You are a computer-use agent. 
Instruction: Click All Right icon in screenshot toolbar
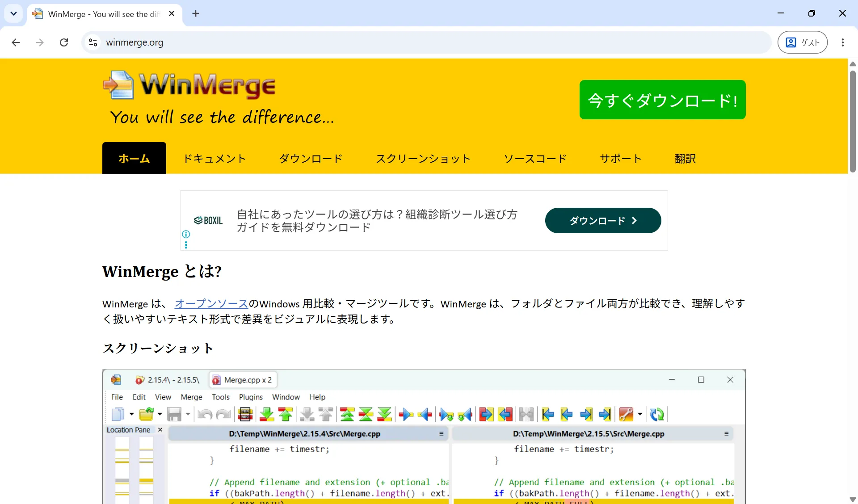(486, 414)
